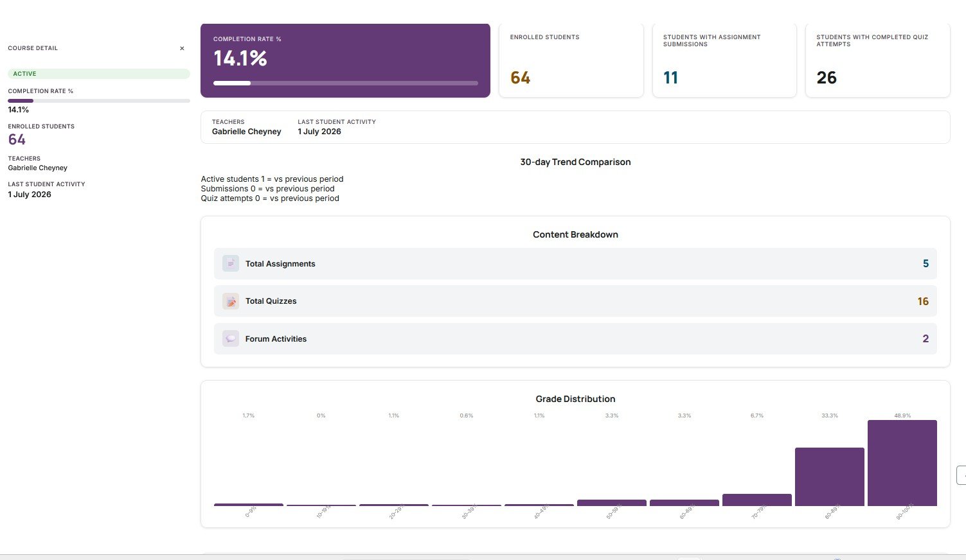Click the sidebar enrolled students value 64

pyautogui.click(x=17, y=139)
